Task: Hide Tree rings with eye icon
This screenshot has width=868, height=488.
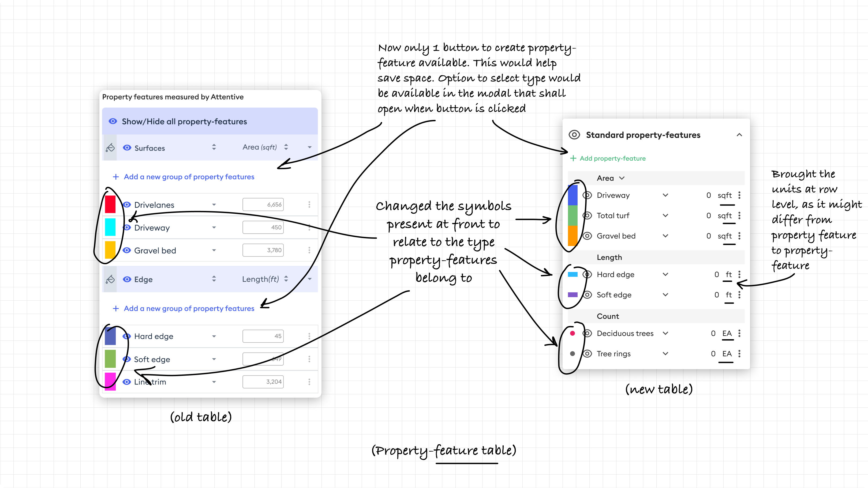Action: pos(587,354)
